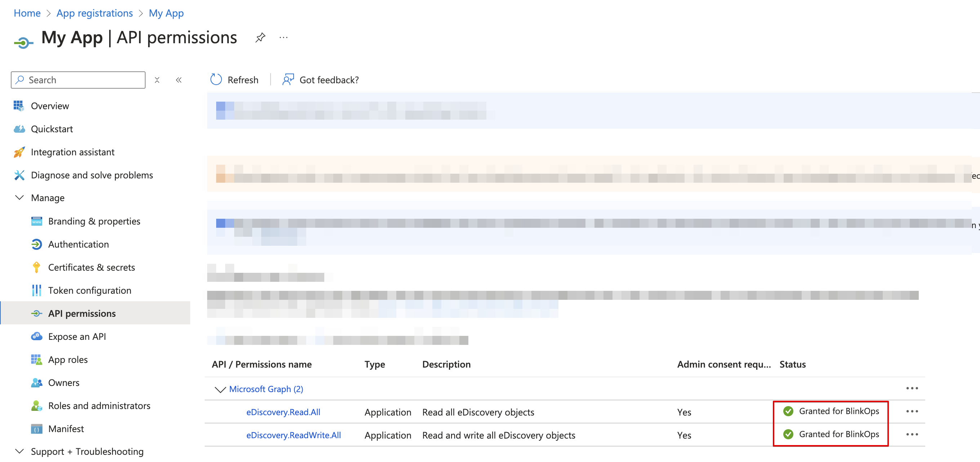
Task: Click the Overview grid icon
Action: [x=19, y=106]
